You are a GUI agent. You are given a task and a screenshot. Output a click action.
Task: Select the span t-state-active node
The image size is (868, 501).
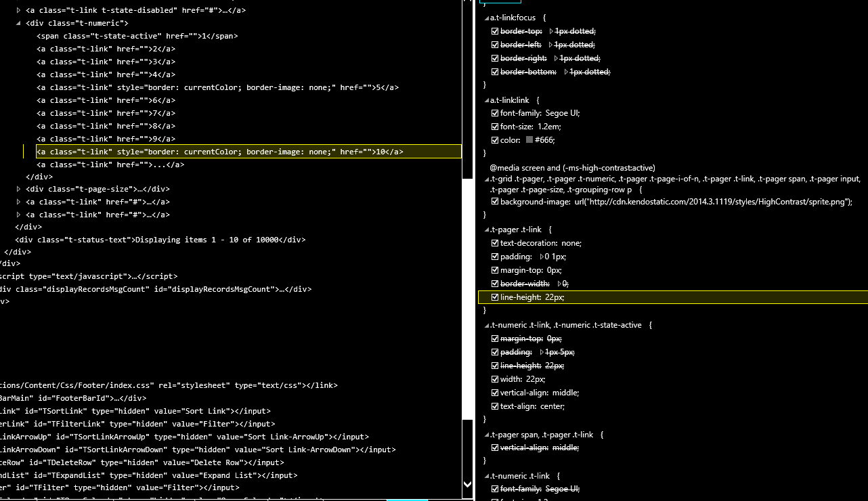pos(137,36)
